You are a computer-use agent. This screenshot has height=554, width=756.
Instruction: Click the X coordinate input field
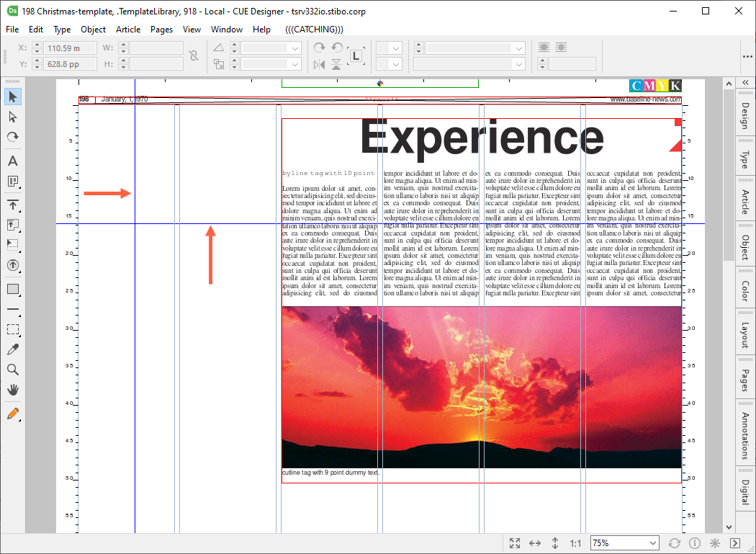71,48
